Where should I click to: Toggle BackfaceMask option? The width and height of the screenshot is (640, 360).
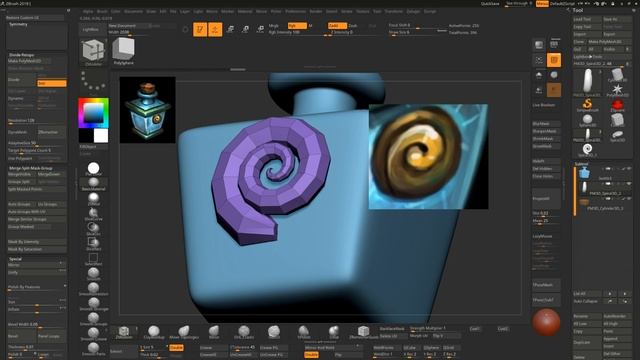[x=392, y=329]
